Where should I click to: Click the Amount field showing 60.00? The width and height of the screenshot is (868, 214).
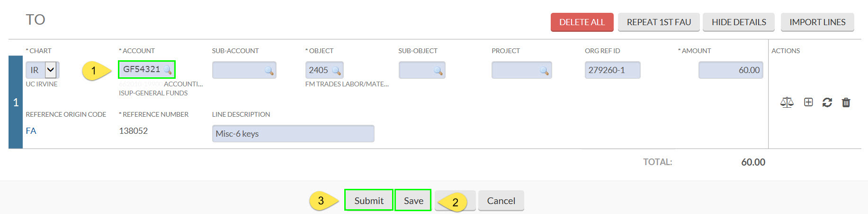[x=731, y=70]
